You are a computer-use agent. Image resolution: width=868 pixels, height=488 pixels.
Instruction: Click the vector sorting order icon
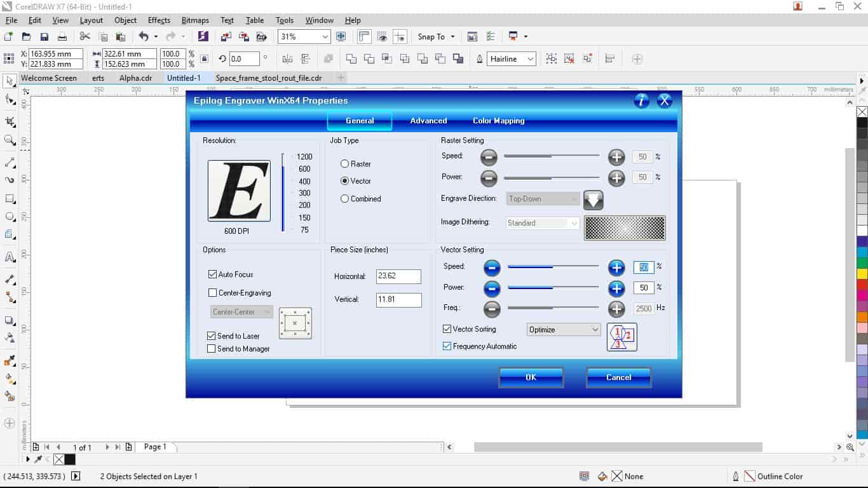point(622,337)
